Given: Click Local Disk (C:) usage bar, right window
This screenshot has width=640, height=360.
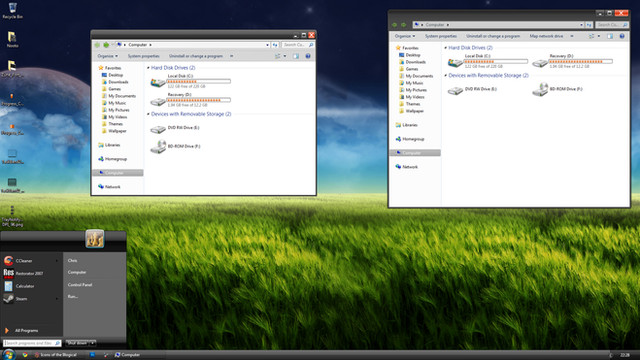Looking at the screenshot, I should pyautogui.click(x=496, y=61).
